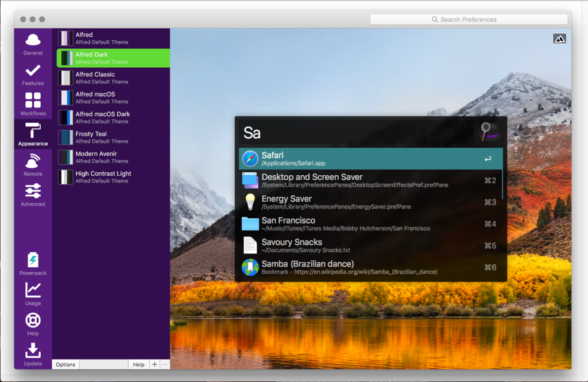This screenshot has width=588, height=382.
Task: Click the Energy Saver result title
Action: point(287,199)
